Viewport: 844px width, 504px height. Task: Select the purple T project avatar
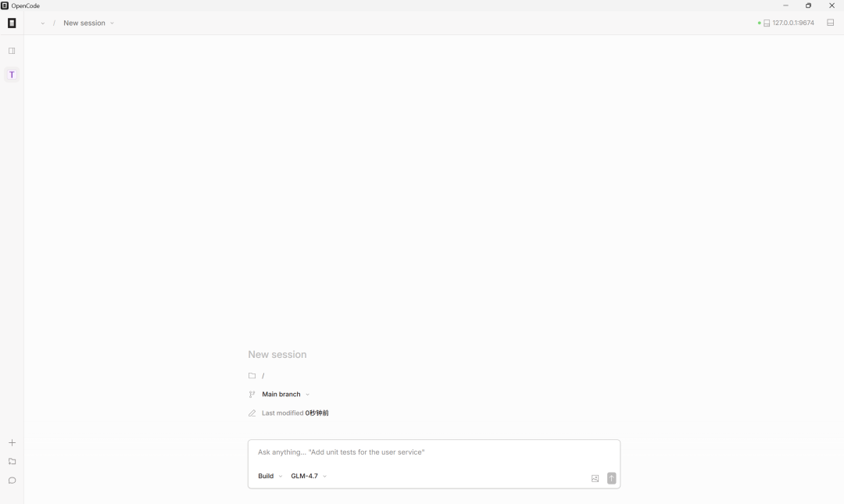[12, 75]
